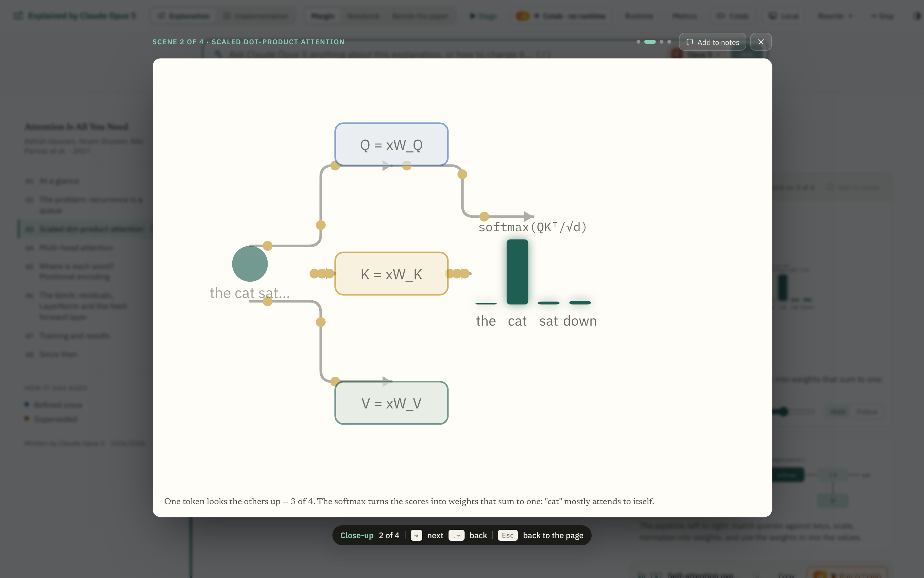Open Training and results in the sidebar outline
Image resolution: width=924 pixels, height=578 pixels.
click(75, 336)
